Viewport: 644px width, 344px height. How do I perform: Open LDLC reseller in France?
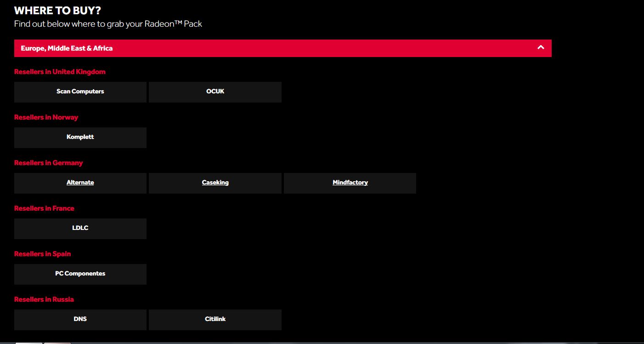(80, 229)
